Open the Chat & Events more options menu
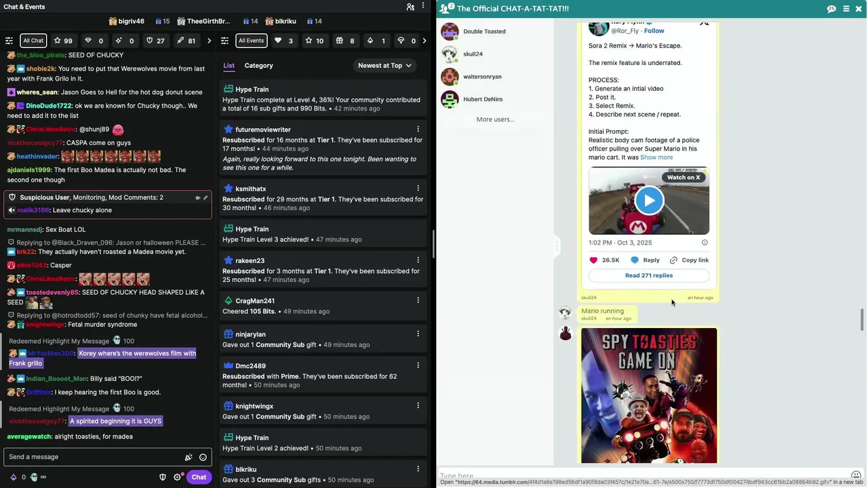Image resolution: width=868 pixels, height=488 pixels. [x=424, y=7]
